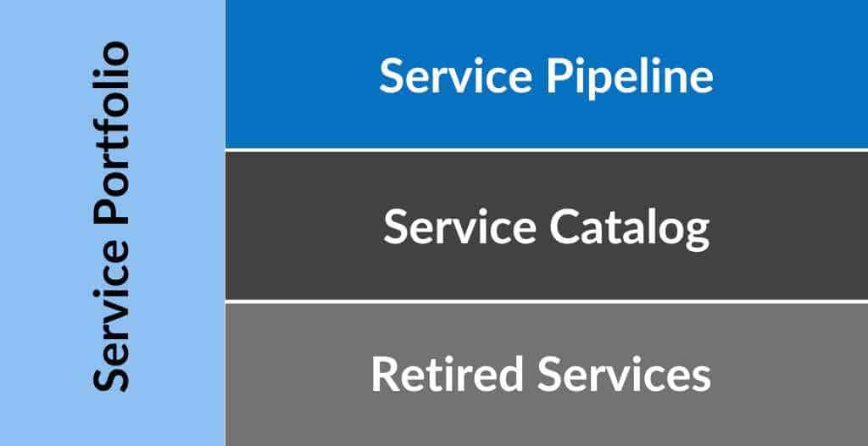Click white divider between Pipeline and Catalog
The image size is (868, 446).
(547, 149)
